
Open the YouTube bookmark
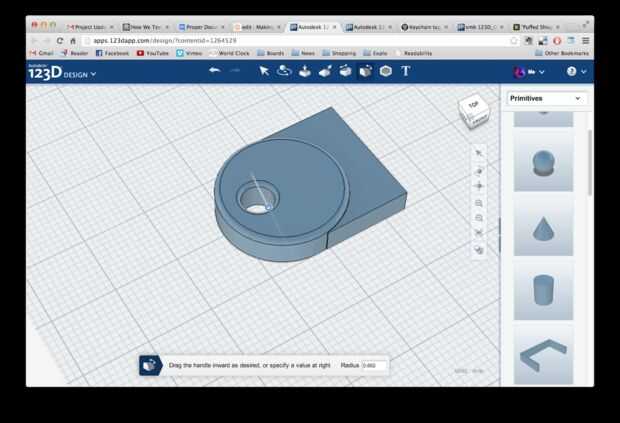pyautogui.click(x=153, y=53)
